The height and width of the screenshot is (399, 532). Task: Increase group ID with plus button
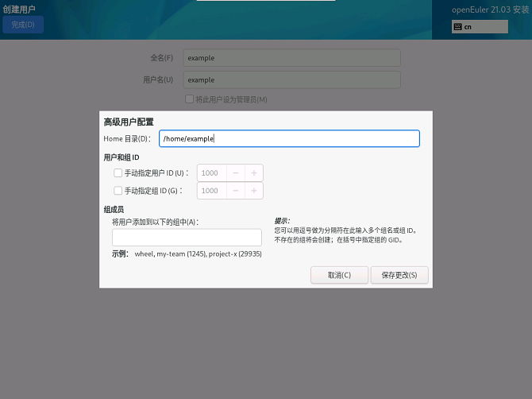(253, 191)
